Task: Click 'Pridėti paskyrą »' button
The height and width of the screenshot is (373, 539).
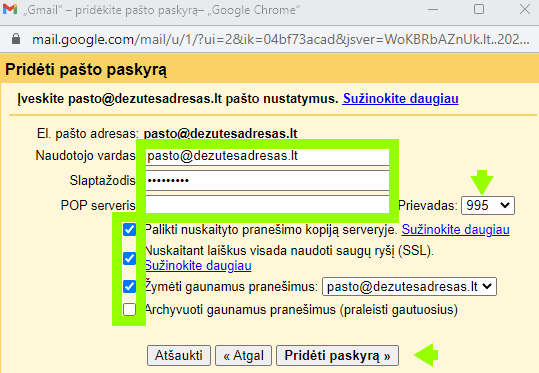Action: [x=337, y=355]
